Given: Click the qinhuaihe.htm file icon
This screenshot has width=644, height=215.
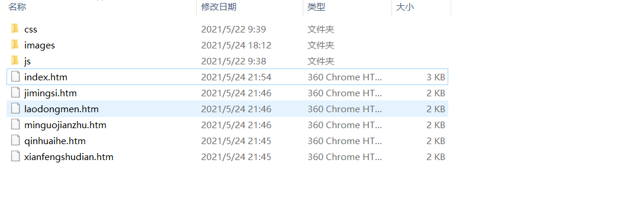Looking at the screenshot, I should 15,141.
